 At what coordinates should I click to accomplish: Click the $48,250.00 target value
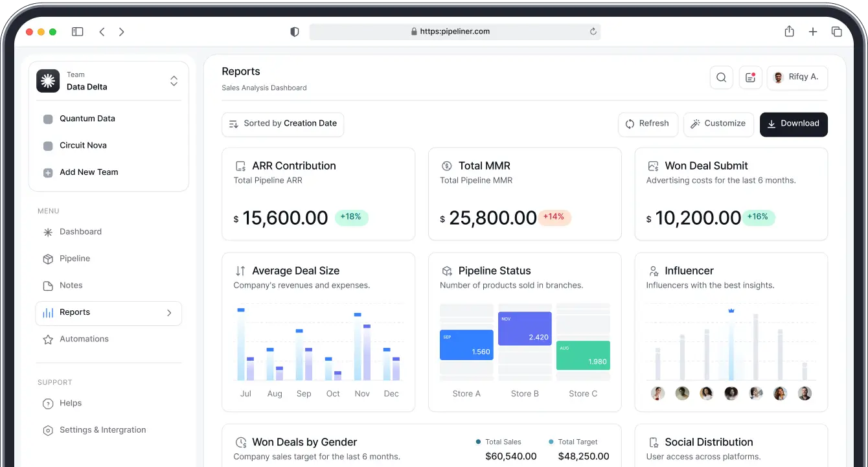(x=584, y=457)
